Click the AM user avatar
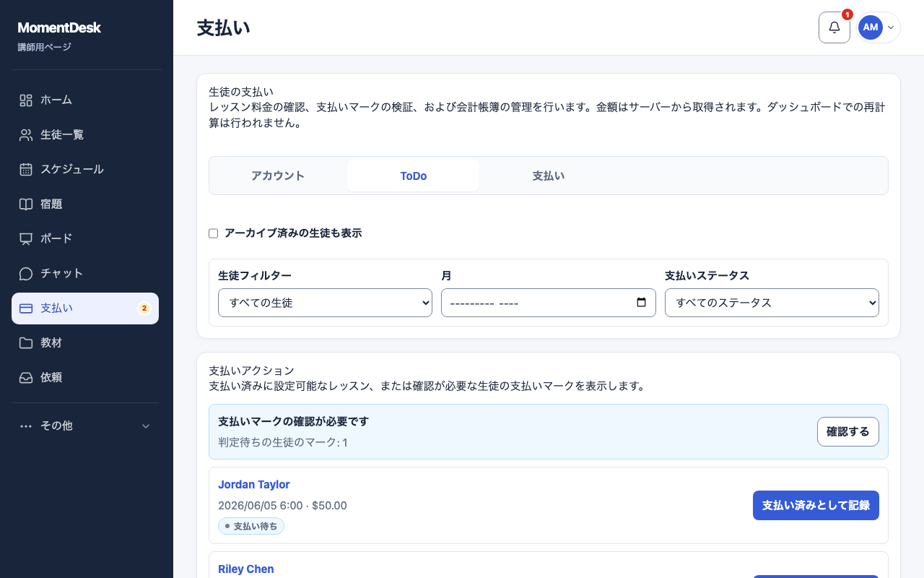The height and width of the screenshot is (578, 924). pyautogui.click(x=871, y=27)
